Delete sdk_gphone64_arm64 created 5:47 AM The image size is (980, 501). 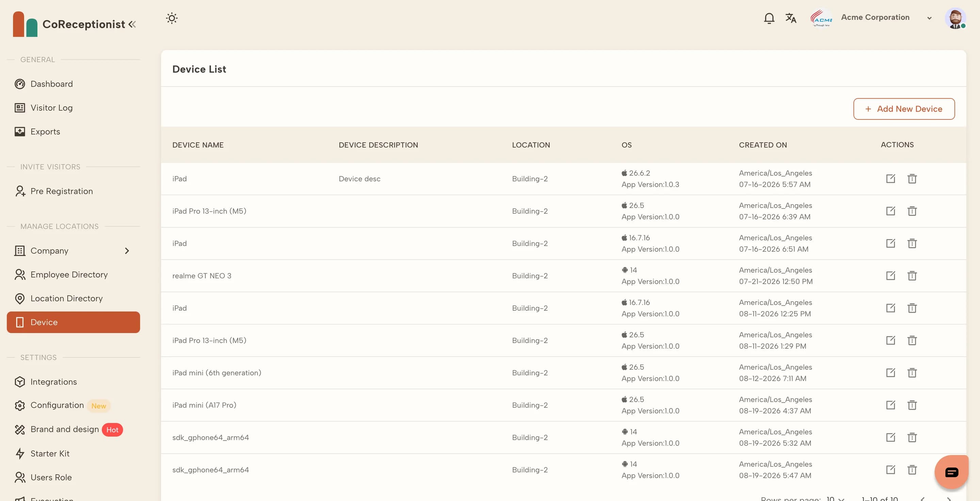[x=912, y=469]
